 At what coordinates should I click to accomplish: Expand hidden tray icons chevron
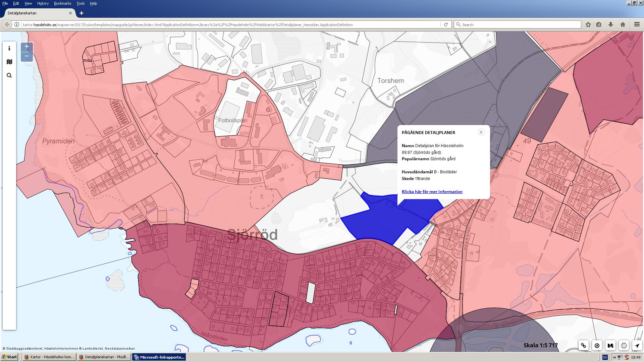(x=614, y=357)
